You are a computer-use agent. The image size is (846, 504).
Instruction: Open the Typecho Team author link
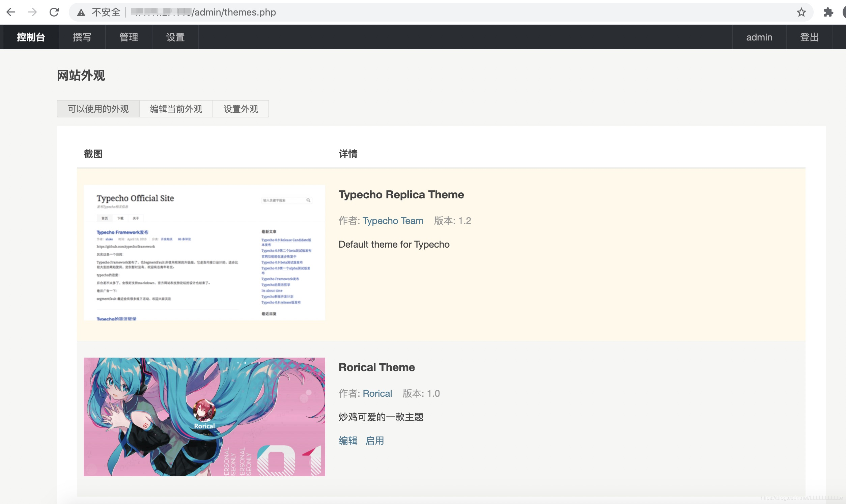pos(393,221)
